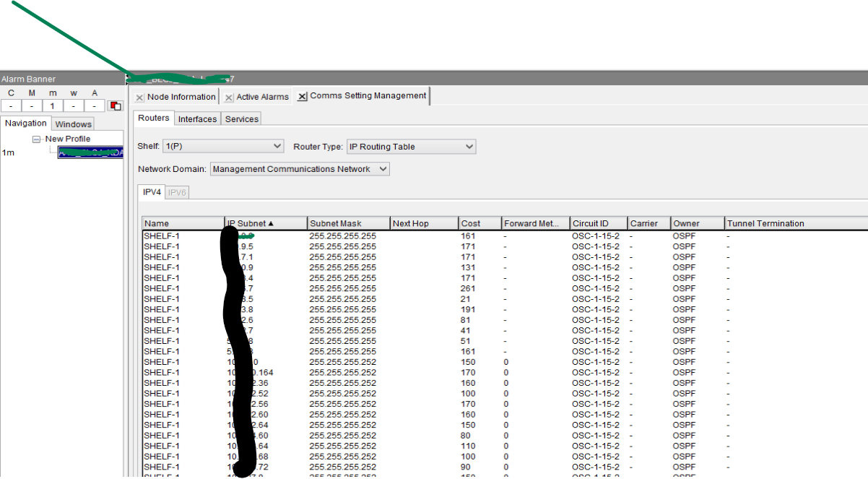
Task: Click the Owner column header
Action: click(x=698, y=223)
